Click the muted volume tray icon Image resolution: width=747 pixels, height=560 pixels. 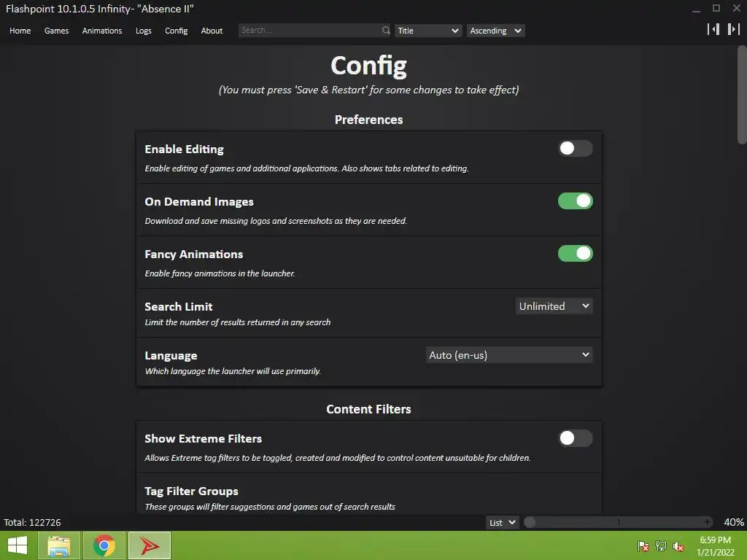click(678, 546)
